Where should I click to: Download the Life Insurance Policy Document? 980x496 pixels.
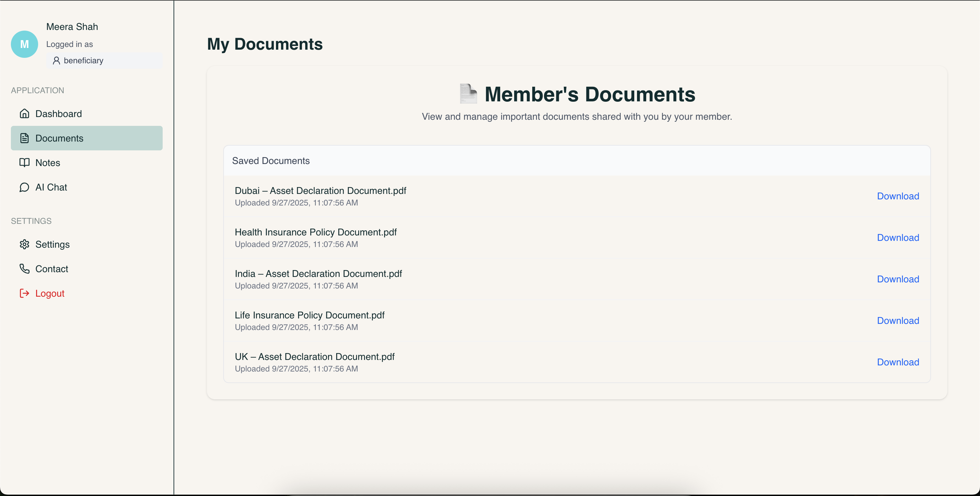[898, 320]
